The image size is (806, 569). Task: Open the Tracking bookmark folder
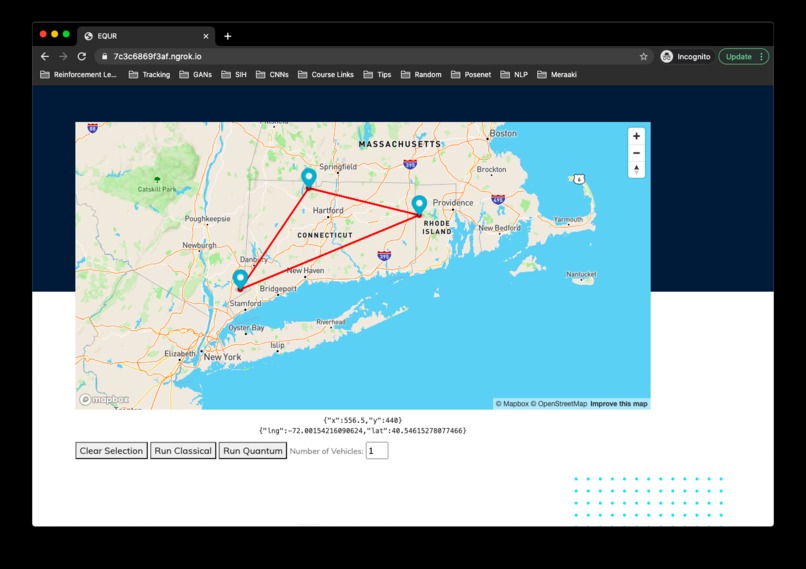point(149,75)
